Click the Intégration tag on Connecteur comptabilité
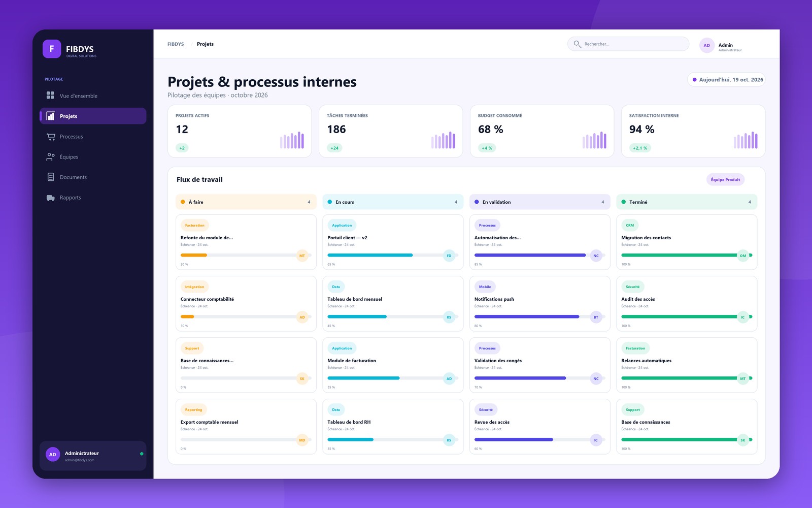The image size is (812, 508). point(195,287)
